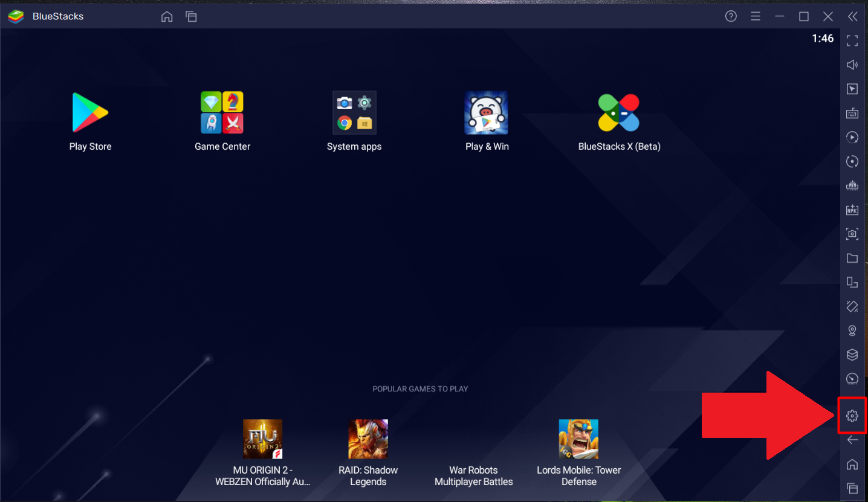868x502 pixels.
Task: Close the BlueStacks window
Action: [x=828, y=16]
